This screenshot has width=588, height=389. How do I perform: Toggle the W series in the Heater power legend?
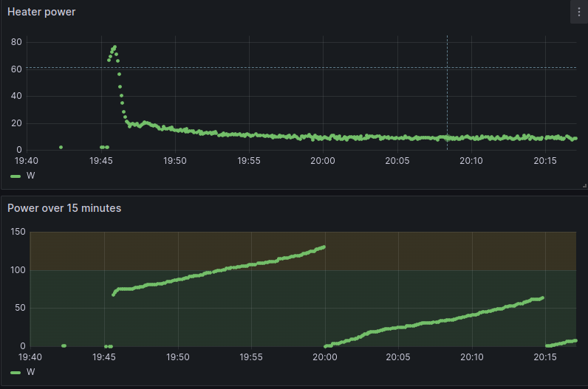31,176
